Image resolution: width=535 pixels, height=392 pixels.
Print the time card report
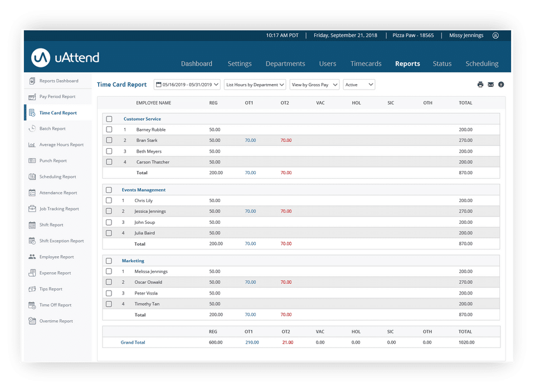pyautogui.click(x=480, y=85)
